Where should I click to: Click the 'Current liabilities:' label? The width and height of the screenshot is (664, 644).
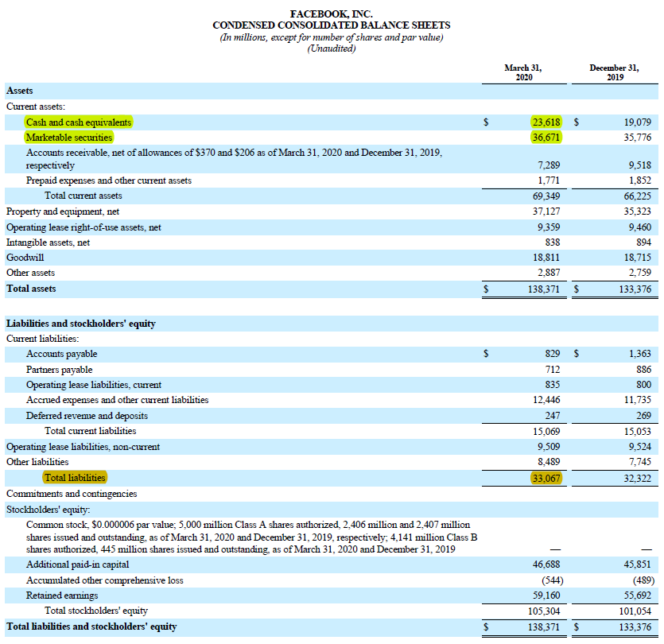[43, 339]
